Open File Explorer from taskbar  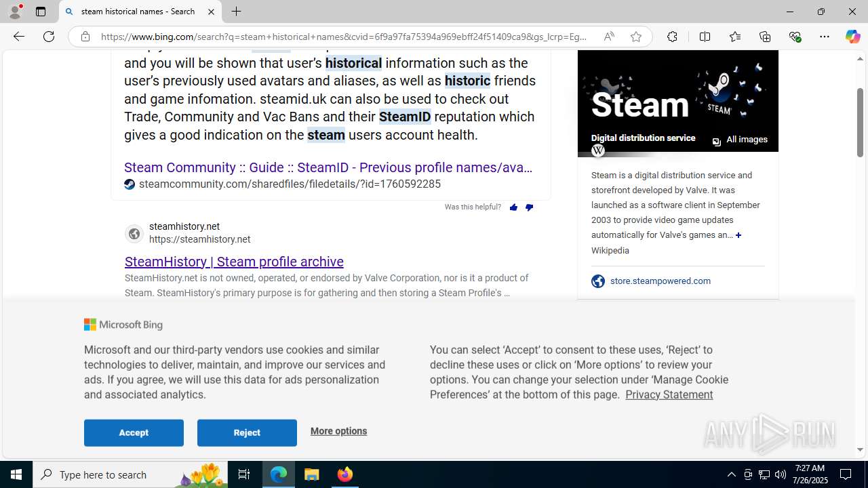pyautogui.click(x=312, y=474)
